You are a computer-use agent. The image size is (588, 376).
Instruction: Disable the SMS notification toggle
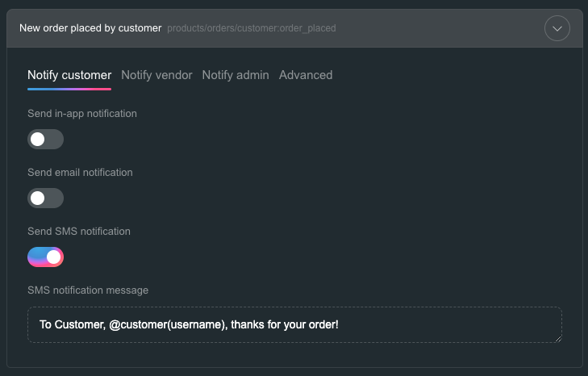[x=45, y=257]
